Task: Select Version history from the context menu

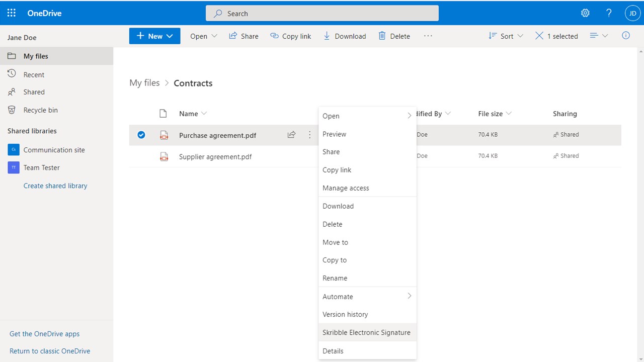Action: [x=345, y=314]
